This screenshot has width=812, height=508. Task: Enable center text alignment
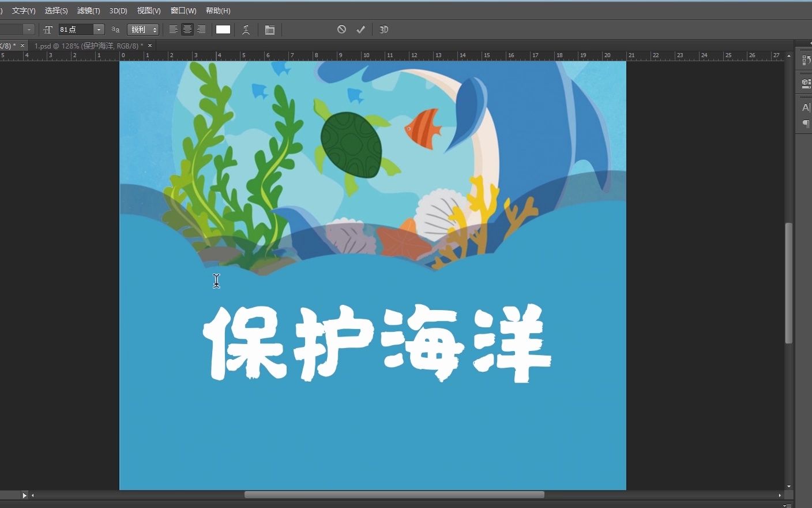187,29
